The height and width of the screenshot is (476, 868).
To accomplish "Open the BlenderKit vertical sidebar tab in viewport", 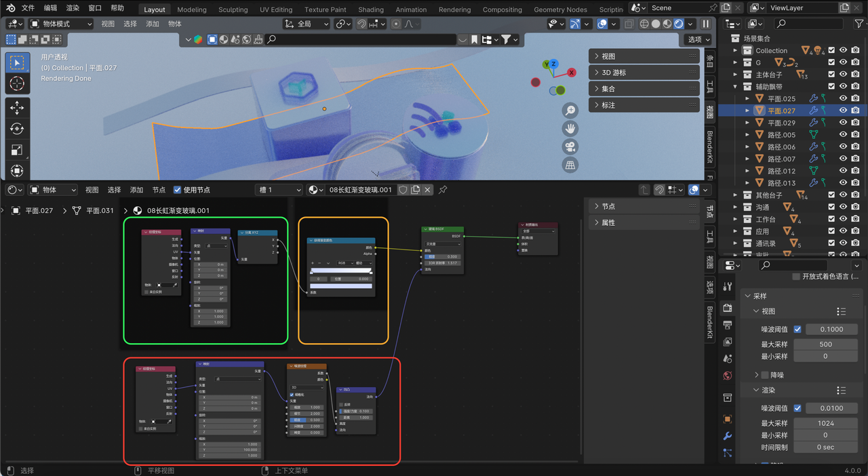I will (x=710, y=146).
